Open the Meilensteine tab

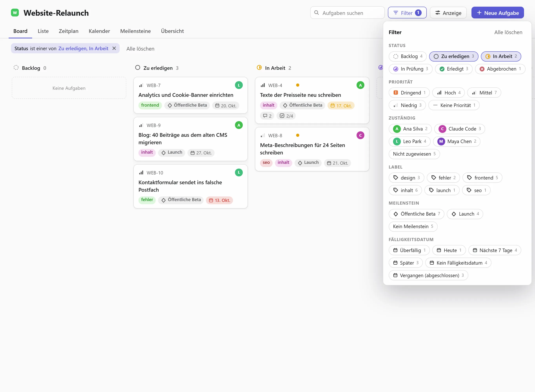pos(136,31)
